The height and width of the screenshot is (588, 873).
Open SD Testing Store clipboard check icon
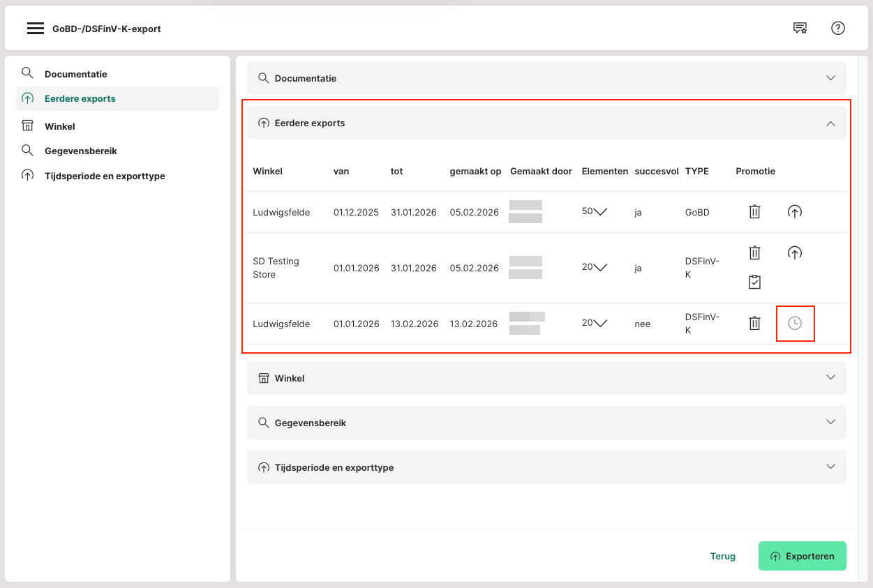pos(754,282)
